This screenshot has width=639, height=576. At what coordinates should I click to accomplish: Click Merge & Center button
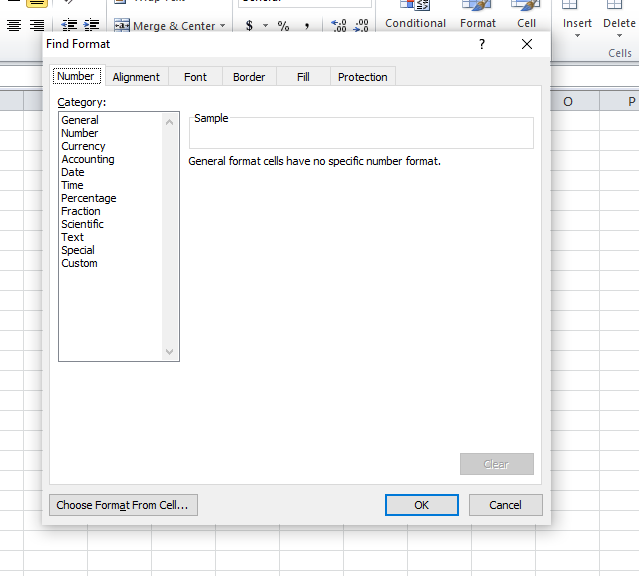(x=164, y=26)
